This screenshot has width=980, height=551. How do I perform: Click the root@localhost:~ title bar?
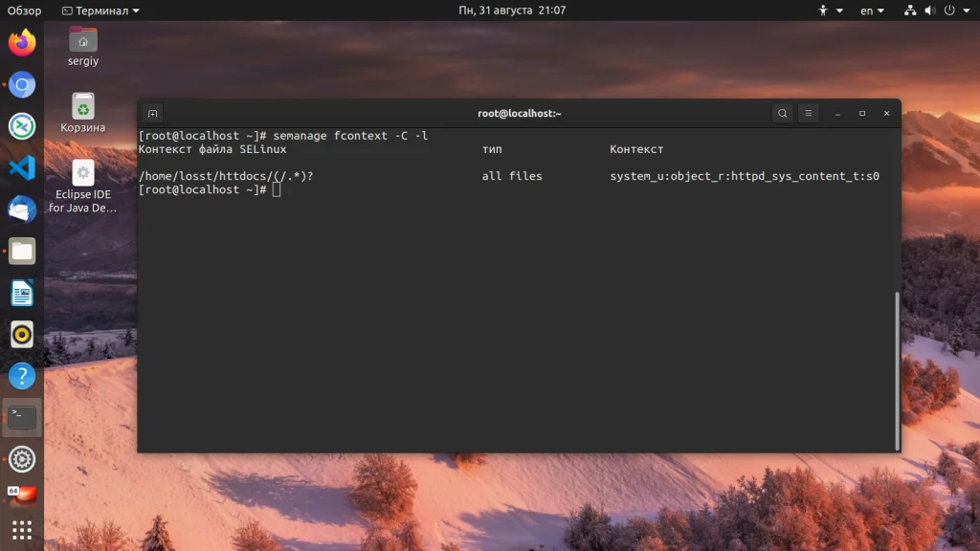[x=519, y=114]
